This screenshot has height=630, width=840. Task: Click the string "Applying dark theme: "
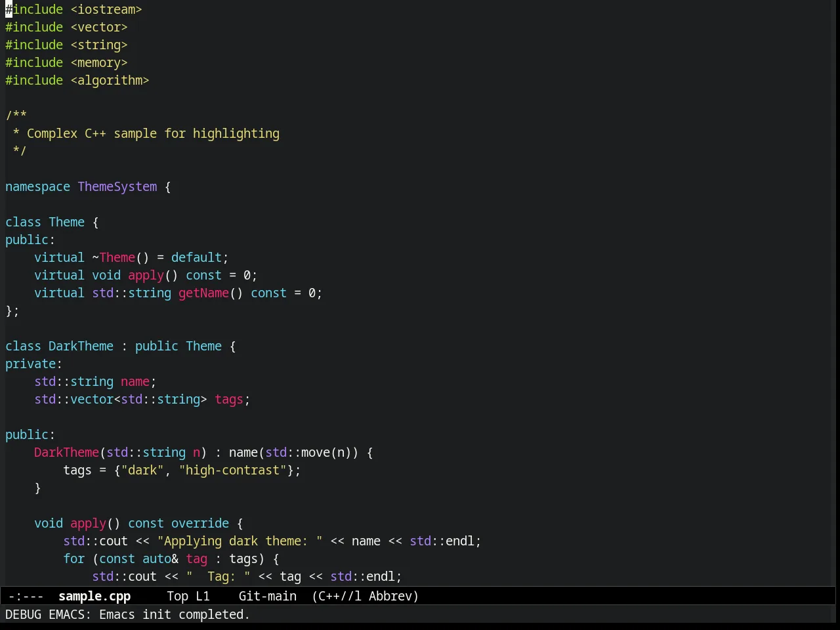click(240, 541)
